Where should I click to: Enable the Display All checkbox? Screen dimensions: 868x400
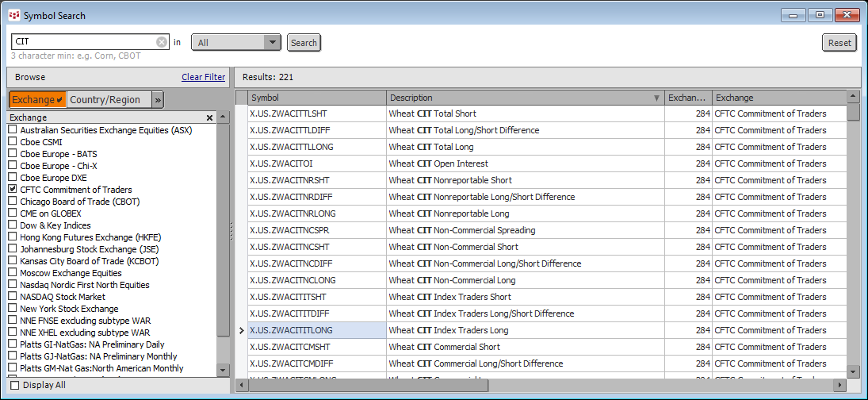16,385
